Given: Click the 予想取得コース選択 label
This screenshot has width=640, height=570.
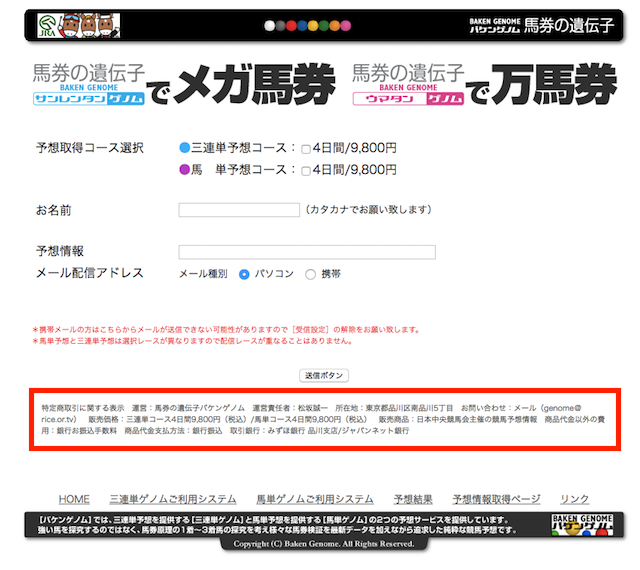Looking at the screenshot, I should click(x=90, y=148).
